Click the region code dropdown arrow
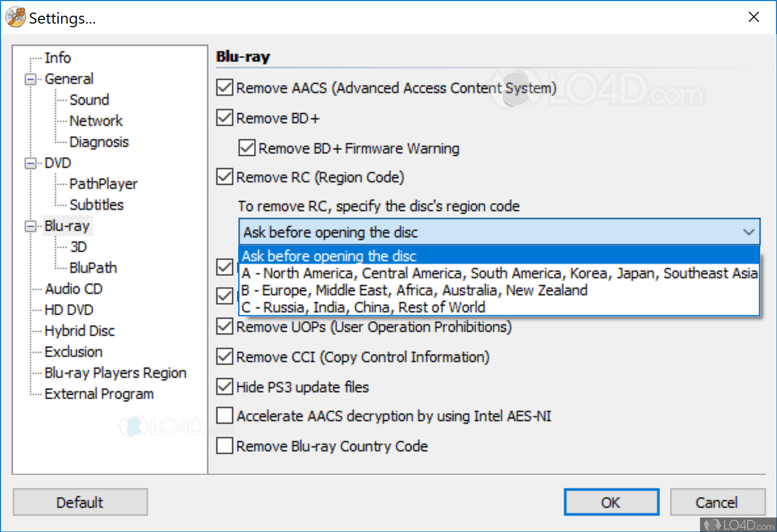This screenshot has width=777, height=532. (748, 232)
